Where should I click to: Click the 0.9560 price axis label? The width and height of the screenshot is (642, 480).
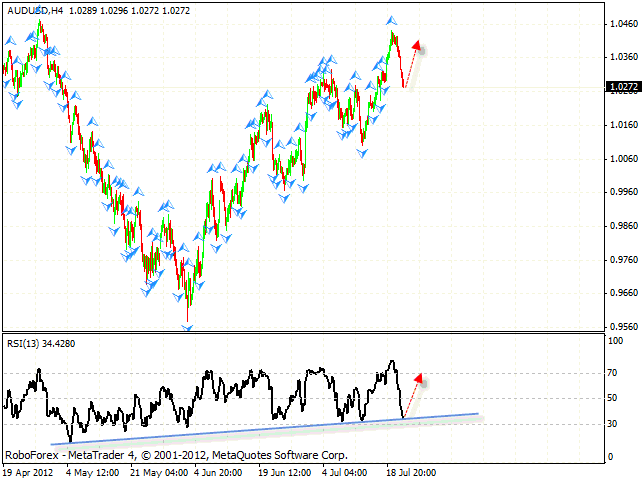pyautogui.click(x=620, y=326)
